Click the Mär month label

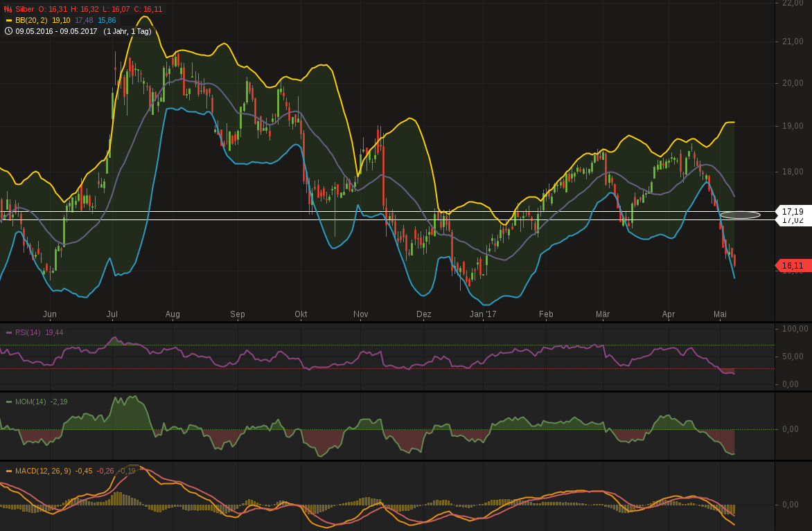point(603,314)
